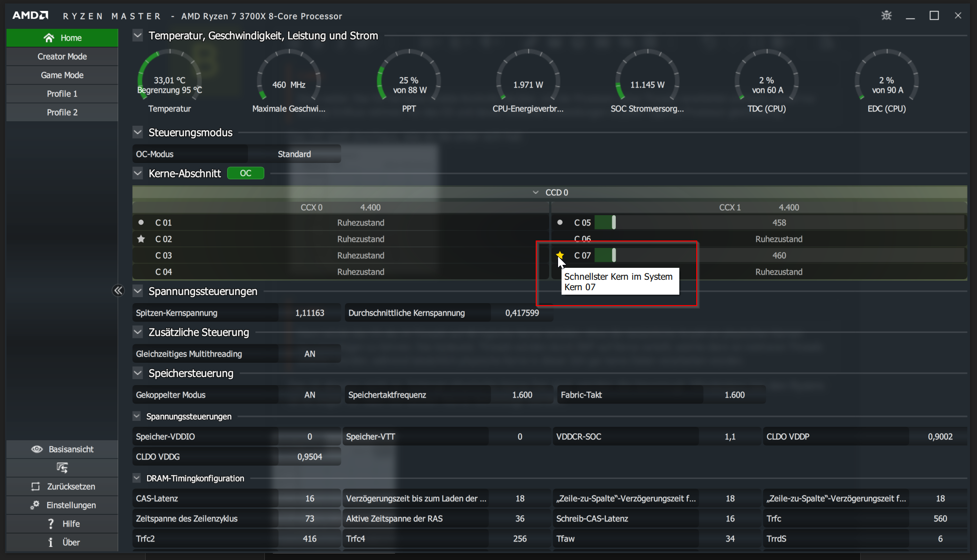The width and height of the screenshot is (977, 560).
Task: Click the star icon beside C 02
Action: point(141,239)
